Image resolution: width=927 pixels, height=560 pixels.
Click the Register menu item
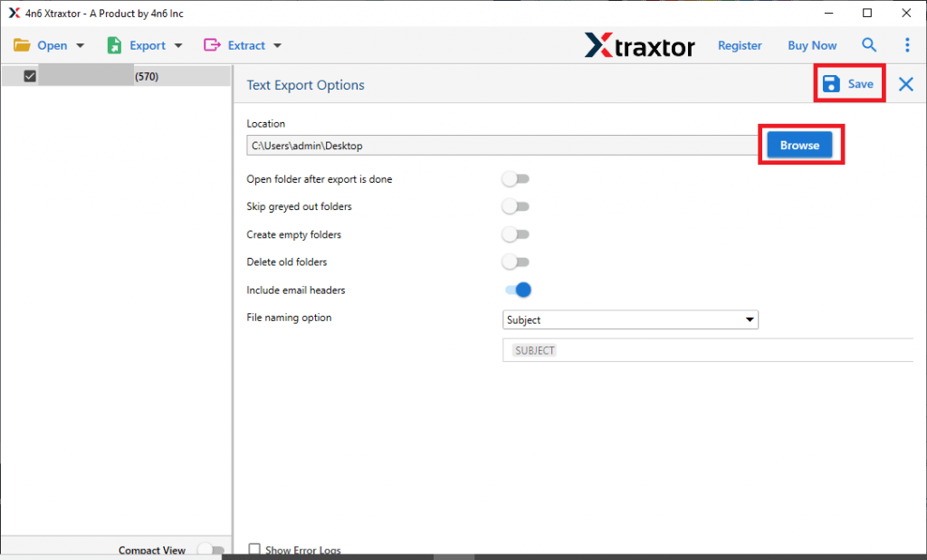click(x=740, y=44)
